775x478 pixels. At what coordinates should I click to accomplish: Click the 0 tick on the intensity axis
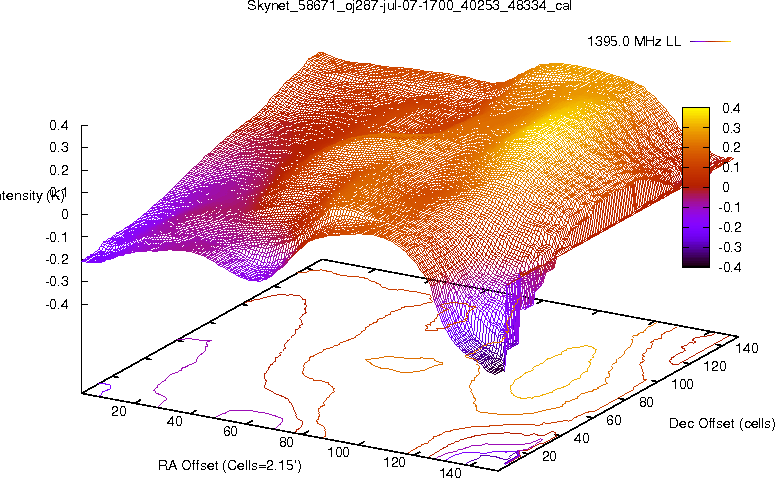click(65, 215)
